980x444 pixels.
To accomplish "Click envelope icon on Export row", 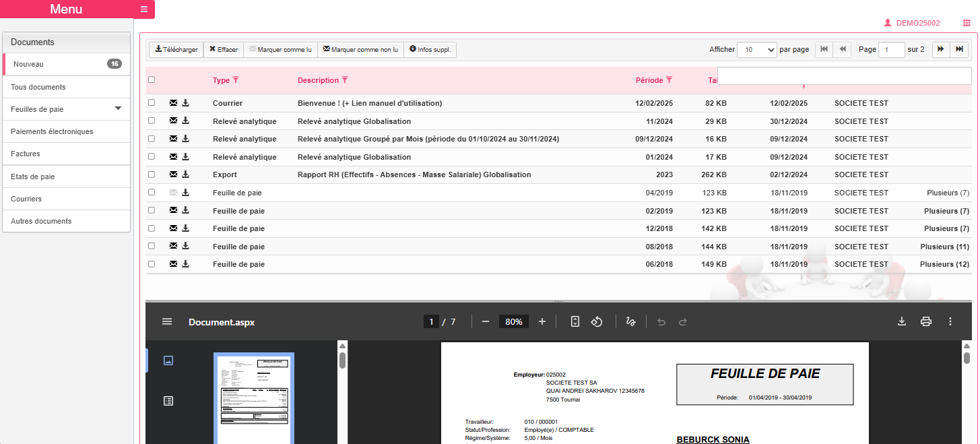I will tap(173, 175).
